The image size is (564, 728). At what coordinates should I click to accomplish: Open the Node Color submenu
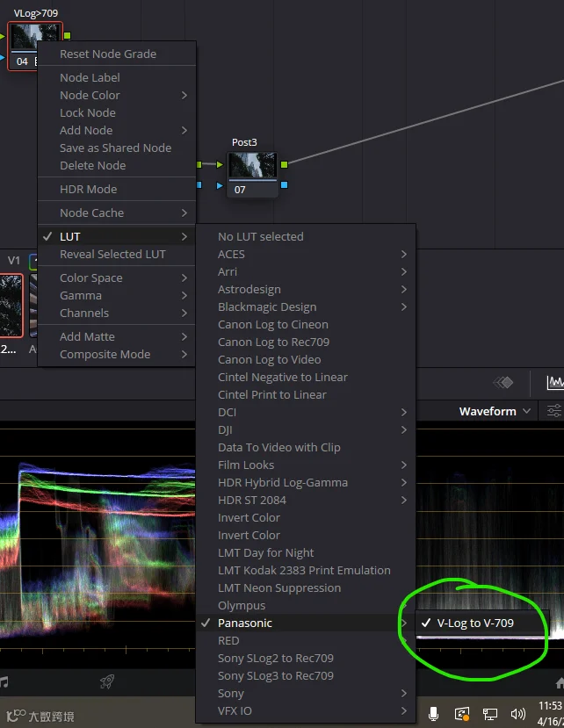116,95
